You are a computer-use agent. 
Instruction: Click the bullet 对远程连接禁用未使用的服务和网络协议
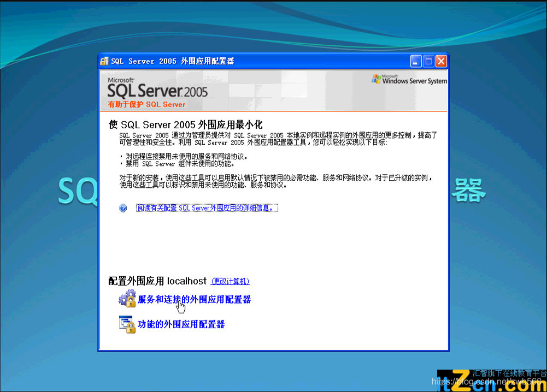coord(186,157)
